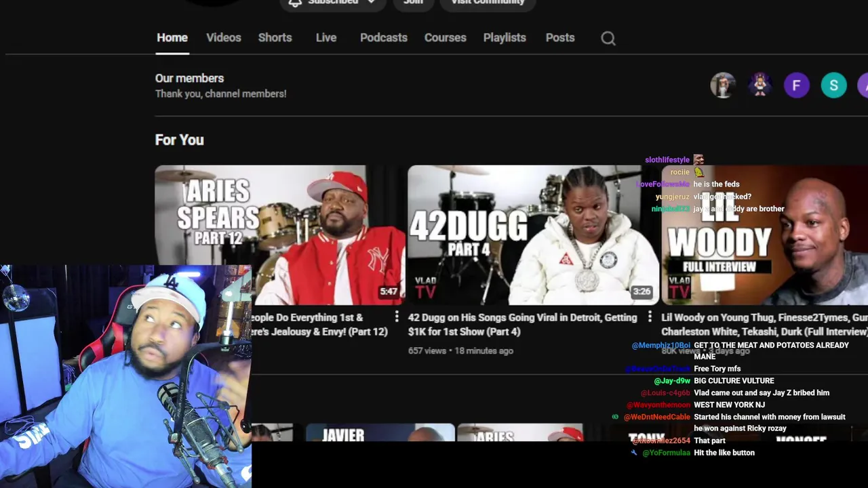Switch to the Videos tab

(224, 38)
